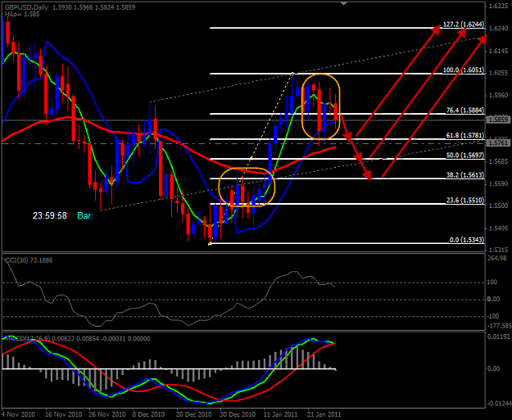Click the 21 Jan 2011 date label
This screenshot has width=512, height=420.
[x=324, y=414]
